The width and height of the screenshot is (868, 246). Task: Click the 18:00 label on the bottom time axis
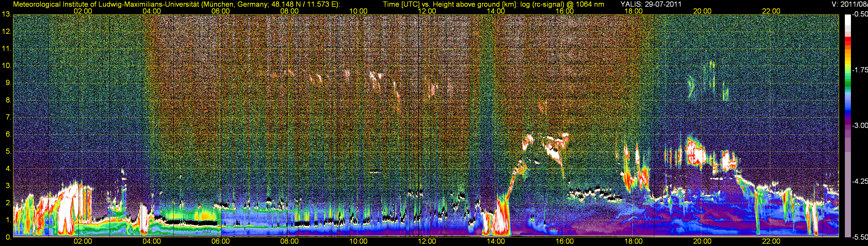tap(633, 241)
